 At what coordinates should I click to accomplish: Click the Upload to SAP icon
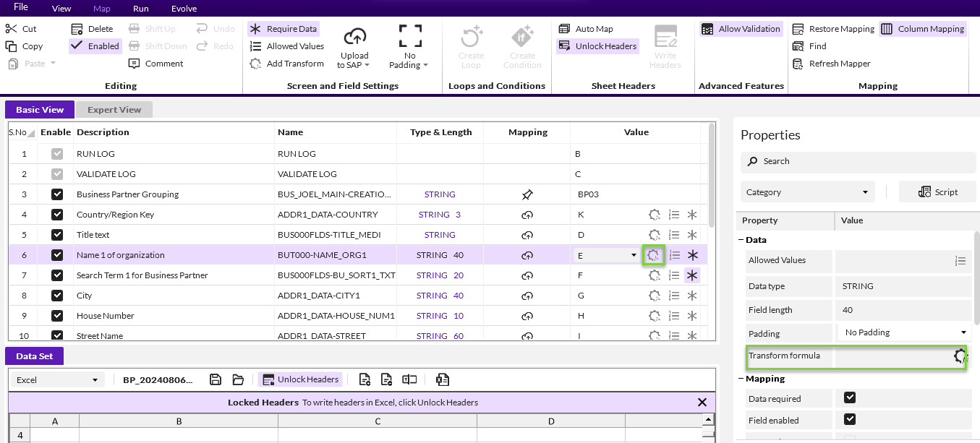pos(354,37)
